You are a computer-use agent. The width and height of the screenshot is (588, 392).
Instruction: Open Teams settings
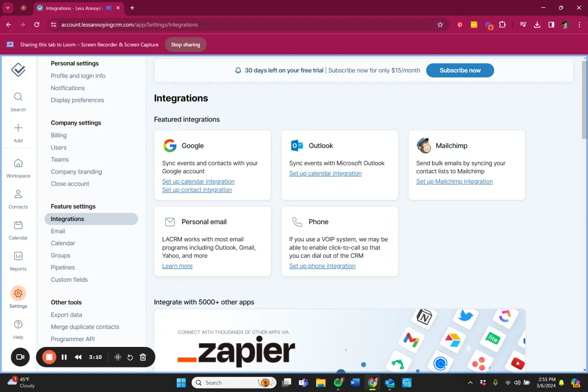[x=60, y=160]
